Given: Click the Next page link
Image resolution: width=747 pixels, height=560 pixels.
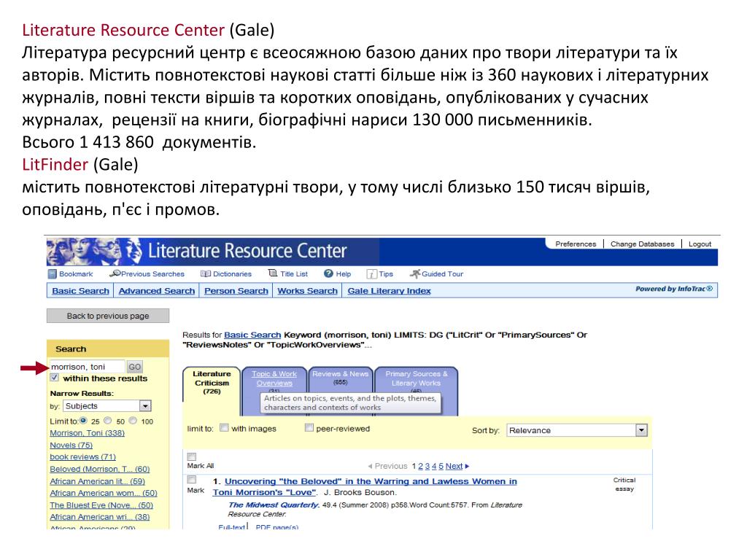Looking at the screenshot, I should click(454, 466).
